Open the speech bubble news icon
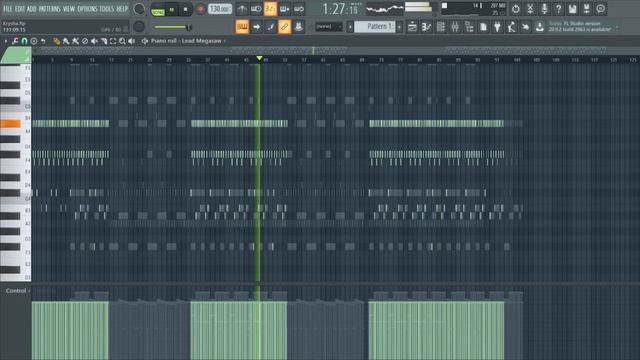The width and height of the screenshot is (640, 360). click(600, 9)
